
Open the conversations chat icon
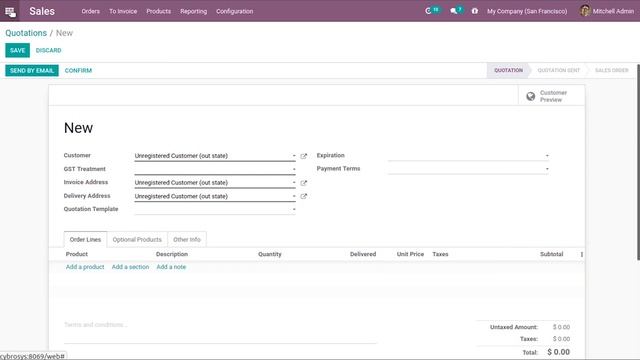453,11
